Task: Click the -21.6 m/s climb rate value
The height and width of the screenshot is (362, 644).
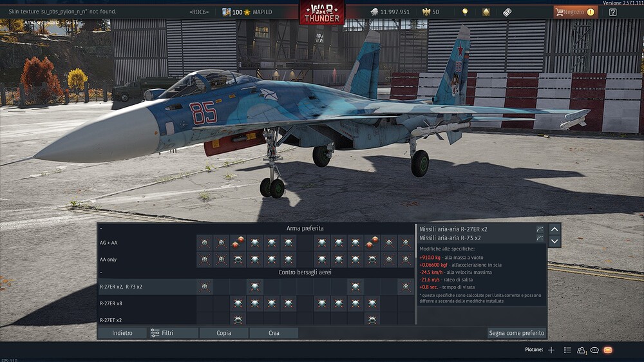Action: pyautogui.click(x=429, y=280)
